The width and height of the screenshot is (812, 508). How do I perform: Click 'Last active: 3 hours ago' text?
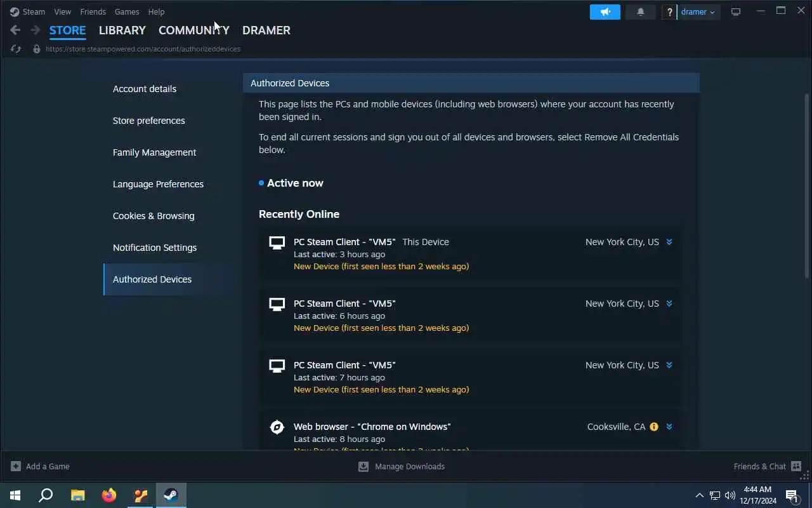[339, 254]
